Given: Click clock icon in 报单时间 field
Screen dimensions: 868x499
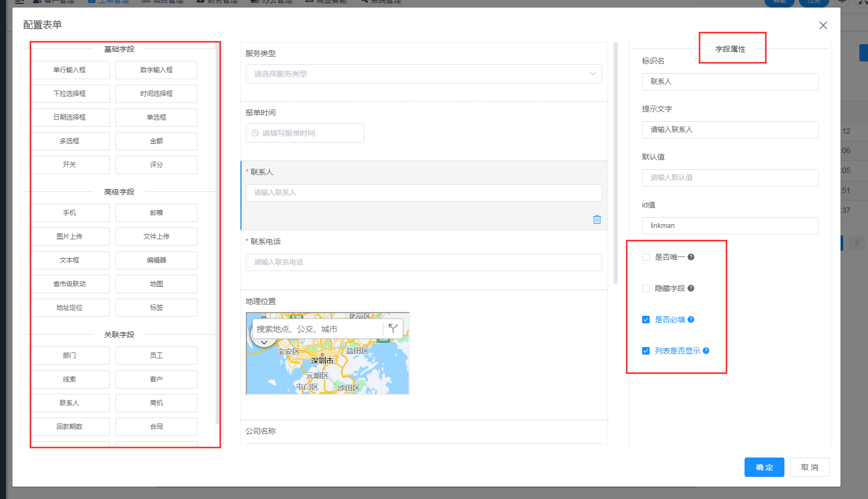Looking at the screenshot, I should pyautogui.click(x=255, y=133).
